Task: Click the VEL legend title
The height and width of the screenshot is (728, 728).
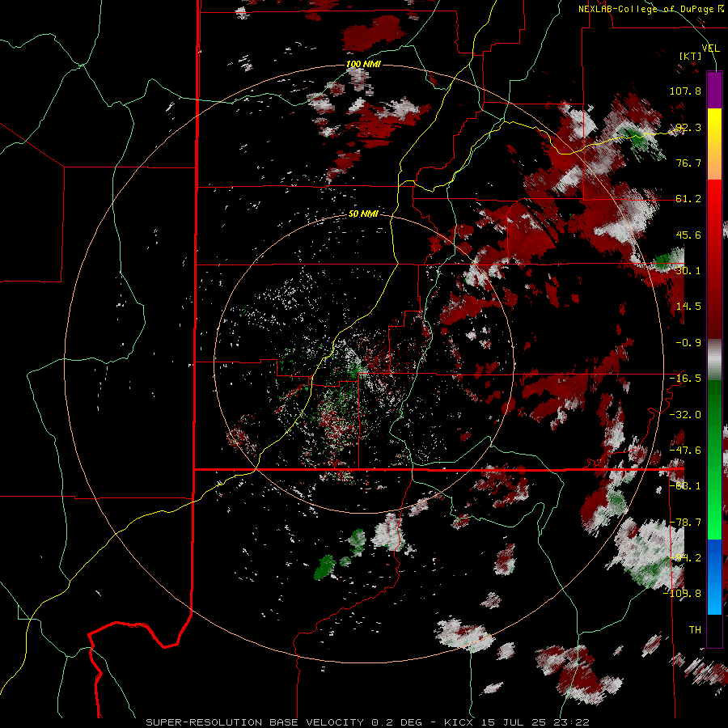Action: coord(710,49)
